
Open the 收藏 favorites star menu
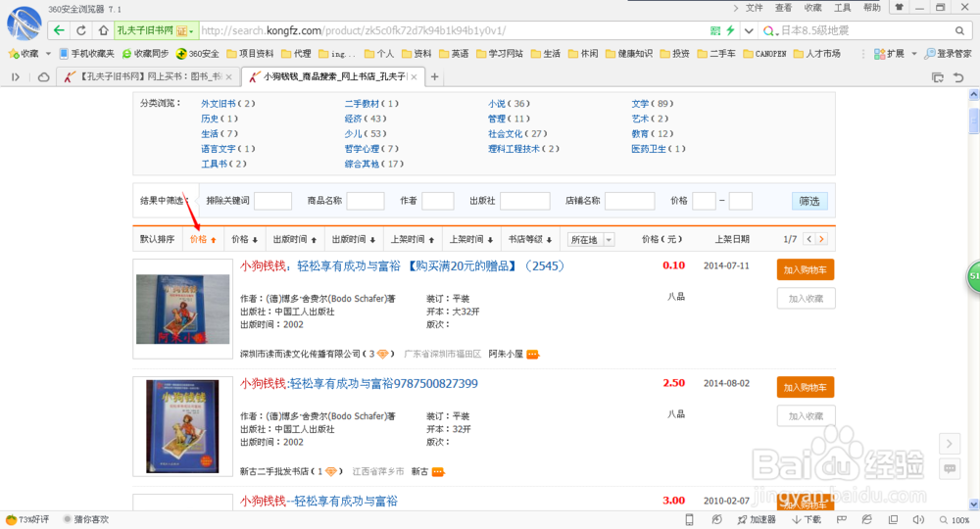tap(24, 54)
